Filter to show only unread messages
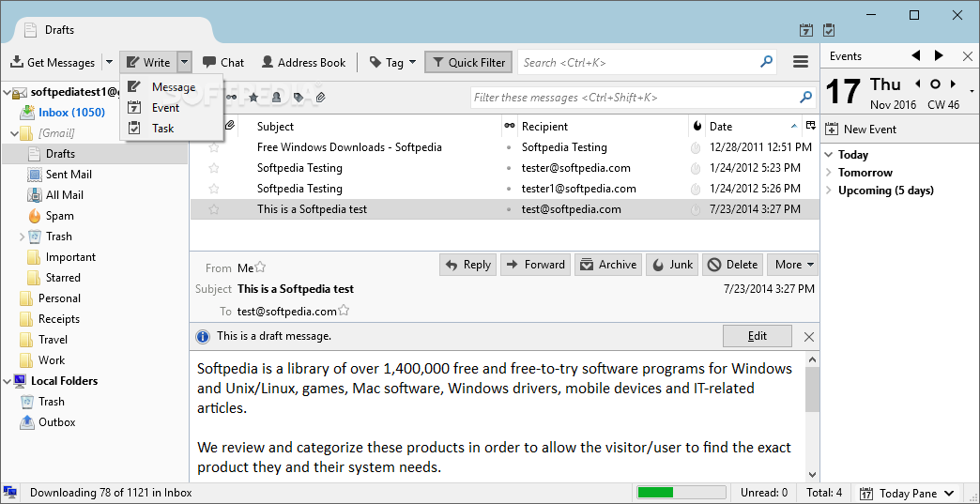The width and height of the screenshot is (980, 504). [x=231, y=98]
